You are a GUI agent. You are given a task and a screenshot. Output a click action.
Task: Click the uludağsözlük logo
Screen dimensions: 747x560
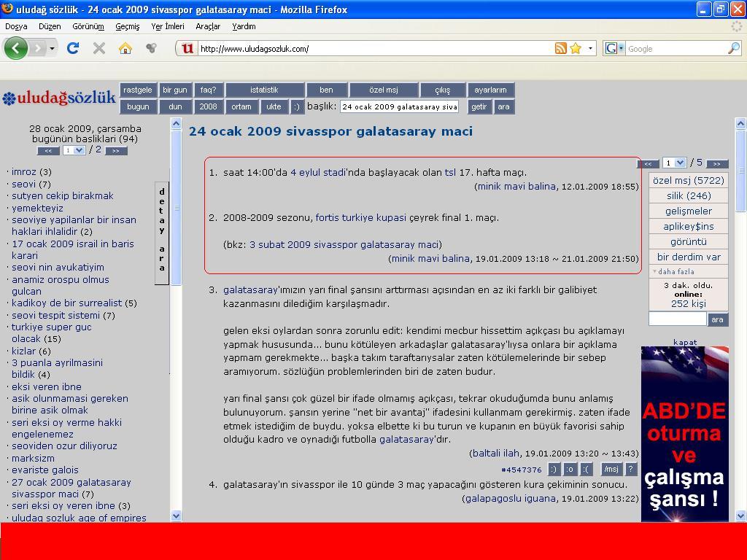coord(58,98)
